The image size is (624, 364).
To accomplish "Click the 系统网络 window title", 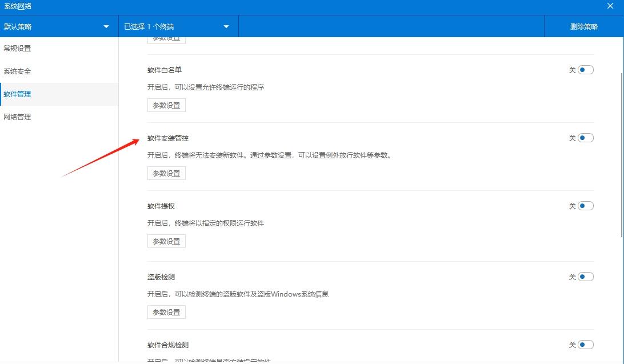I will 18,6.
